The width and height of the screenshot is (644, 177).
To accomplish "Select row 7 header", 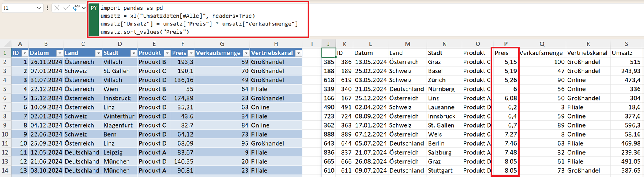I will click(x=5, y=107).
